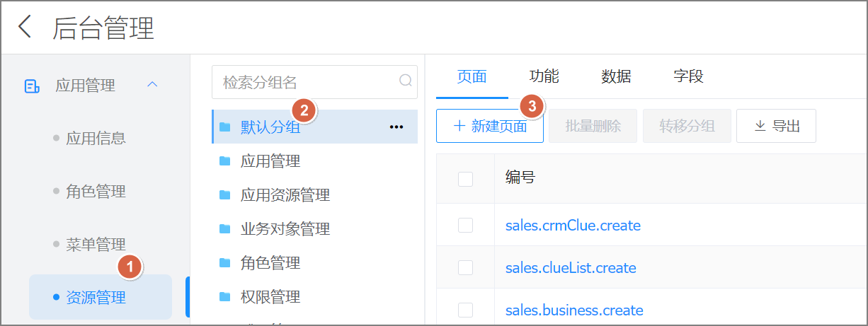The height and width of the screenshot is (326, 868).
Task: Tick the checkbox for sales.business.create row
Action: tap(465, 310)
